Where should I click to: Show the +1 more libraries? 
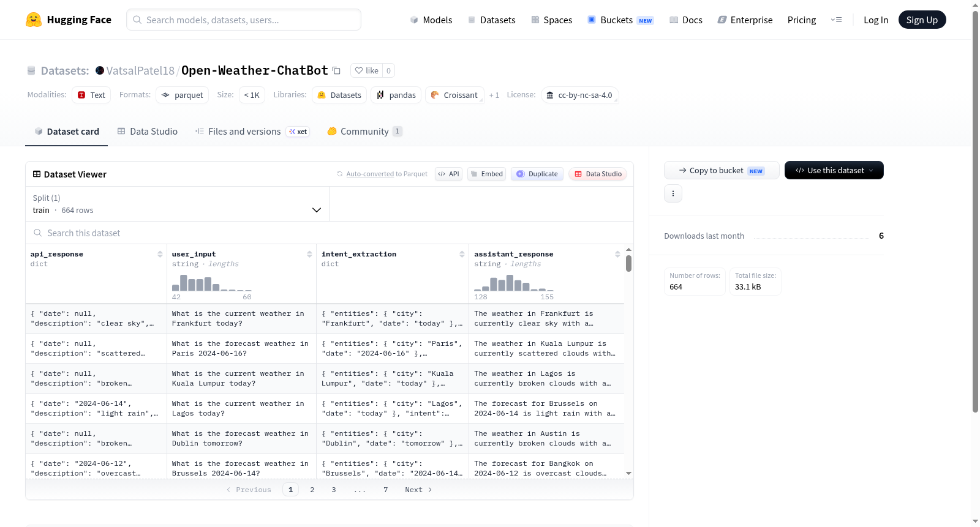tap(494, 95)
